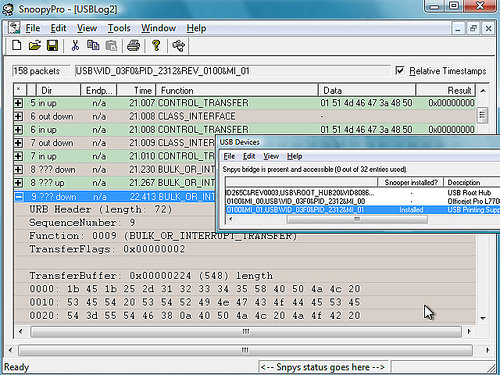This screenshot has height=375, width=500.
Task: Click the Time column header
Action: point(136,90)
